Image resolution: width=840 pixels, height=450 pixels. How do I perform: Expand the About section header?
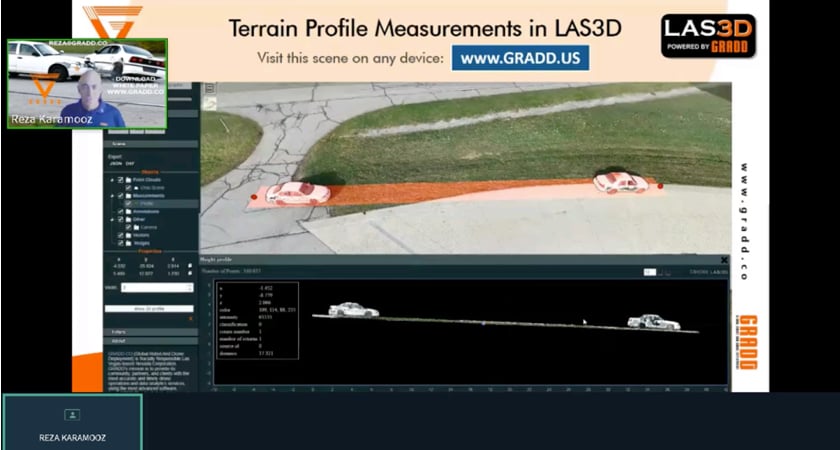tap(151, 341)
